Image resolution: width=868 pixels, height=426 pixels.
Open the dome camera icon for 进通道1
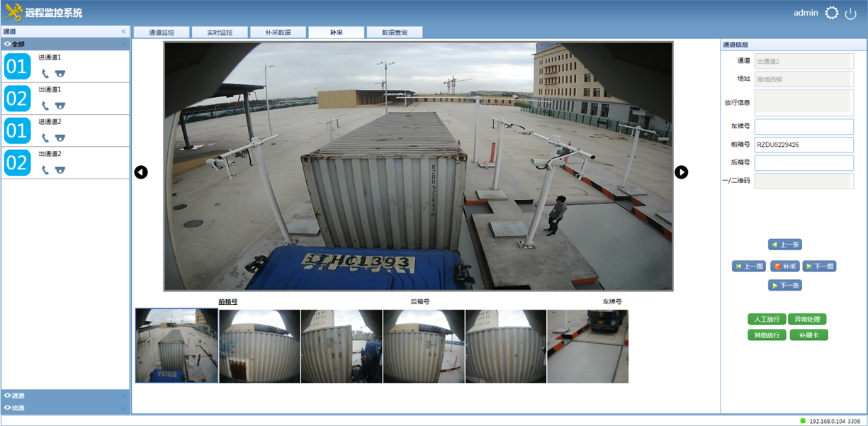pos(60,74)
